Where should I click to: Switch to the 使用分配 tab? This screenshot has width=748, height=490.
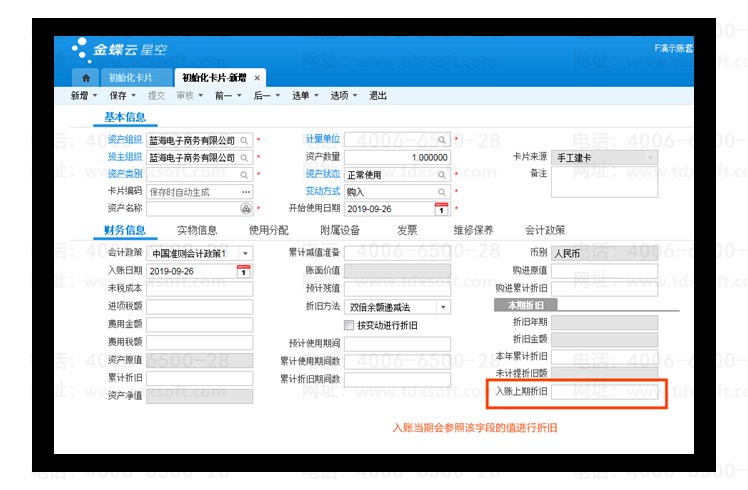tap(268, 230)
